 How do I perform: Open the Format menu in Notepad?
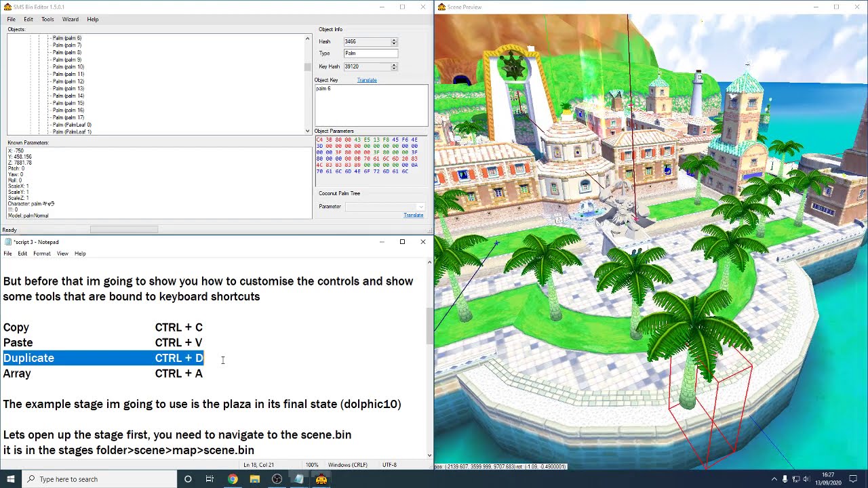42,253
